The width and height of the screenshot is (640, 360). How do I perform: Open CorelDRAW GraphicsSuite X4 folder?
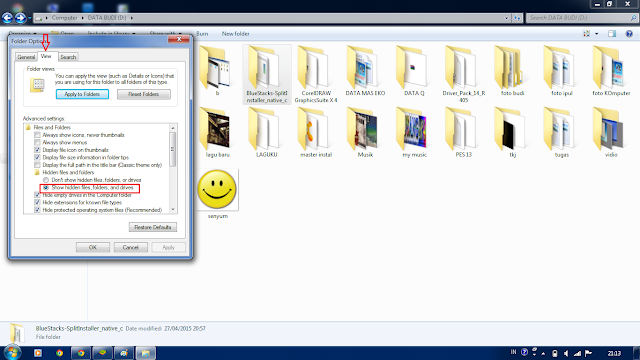click(x=316, y=74)
